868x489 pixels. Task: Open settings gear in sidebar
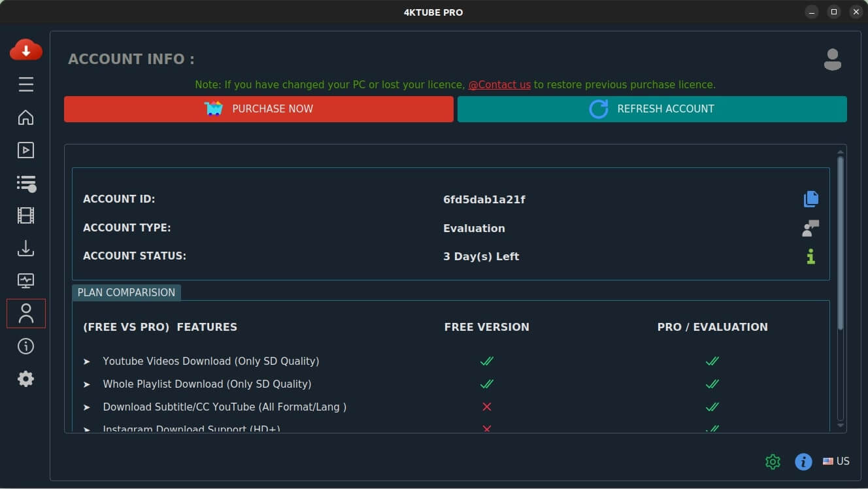tap(26, 379)
